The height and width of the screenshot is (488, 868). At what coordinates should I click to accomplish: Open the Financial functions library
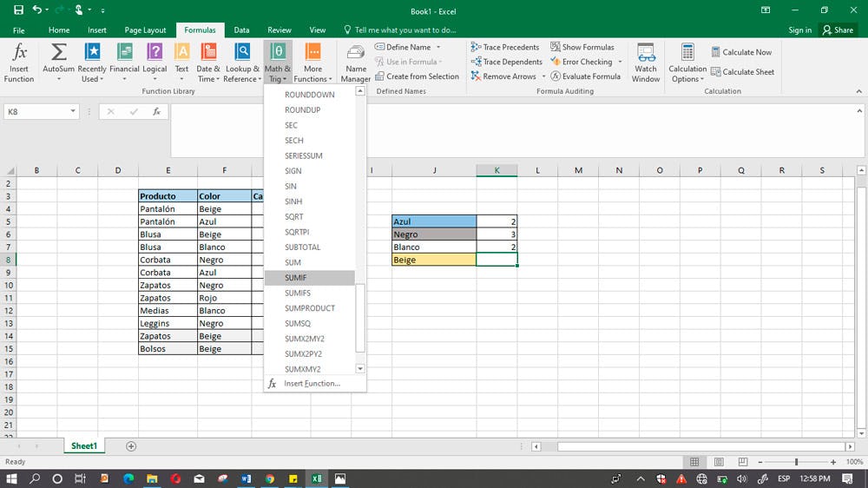124,61
